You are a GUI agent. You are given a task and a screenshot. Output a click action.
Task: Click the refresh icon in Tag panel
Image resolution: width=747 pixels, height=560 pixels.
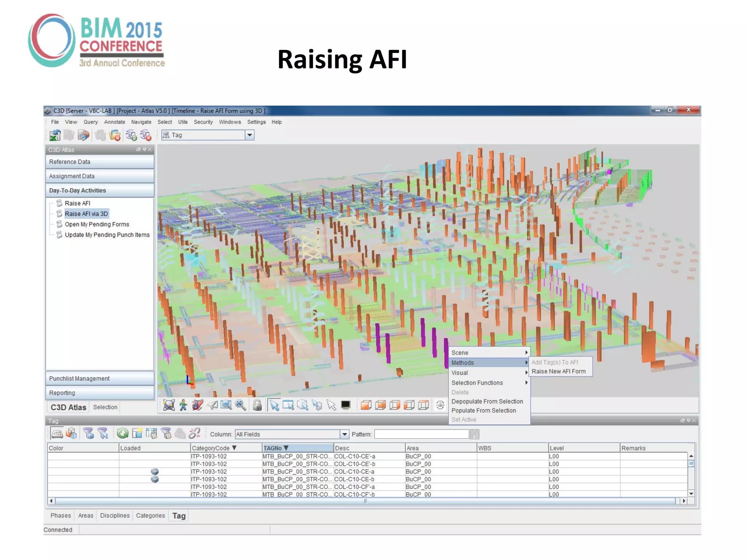click(x=123, y=433)
